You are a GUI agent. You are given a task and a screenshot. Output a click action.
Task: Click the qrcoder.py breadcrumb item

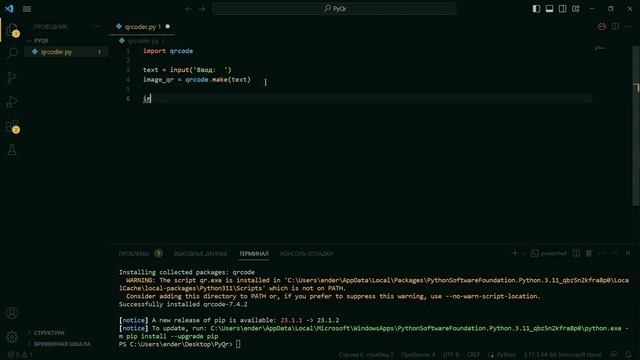pos(142,41)
